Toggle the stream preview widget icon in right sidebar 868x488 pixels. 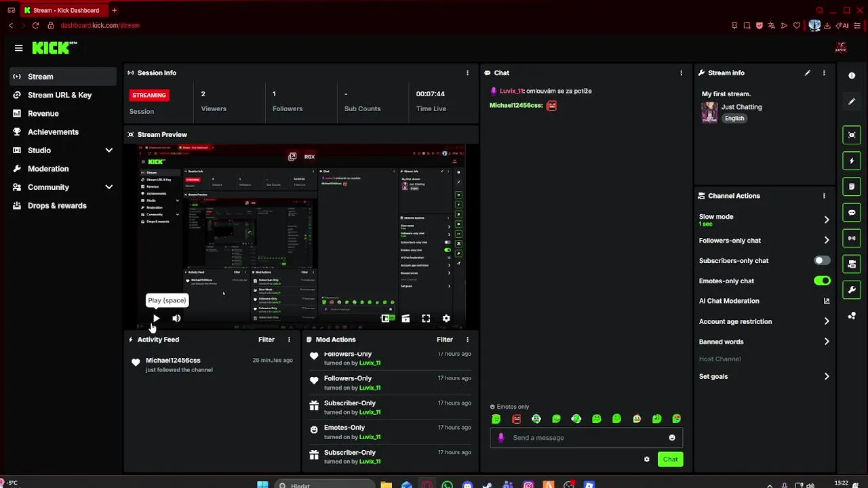852,135
